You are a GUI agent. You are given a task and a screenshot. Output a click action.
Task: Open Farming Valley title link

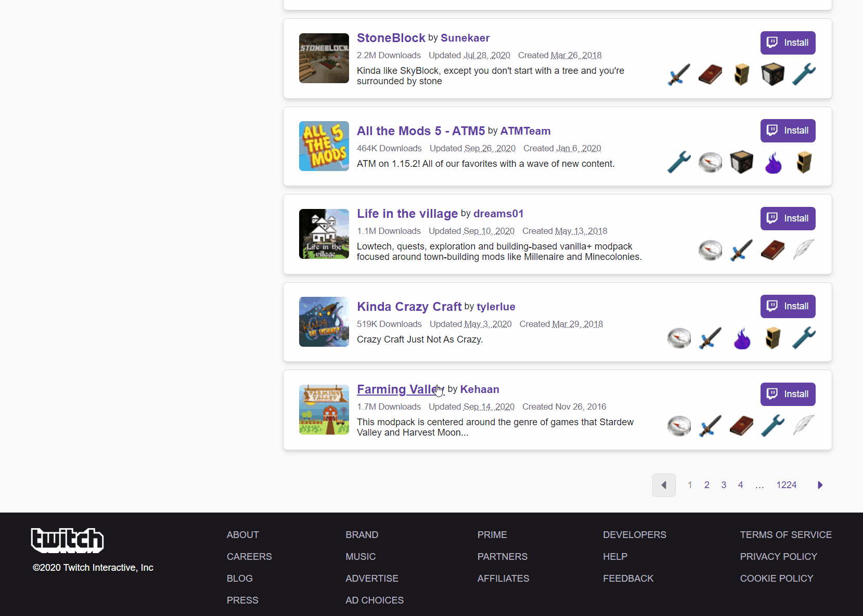[401, 389]
